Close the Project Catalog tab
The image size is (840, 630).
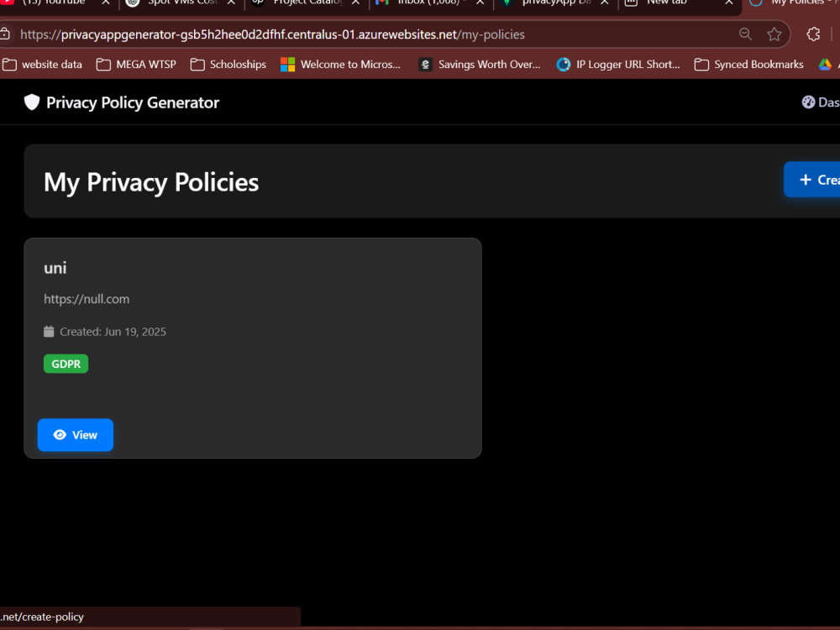click(x=355, y=3)
